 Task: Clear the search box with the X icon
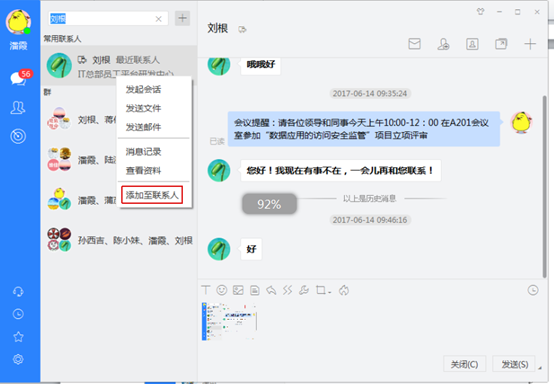coord(159,19)
